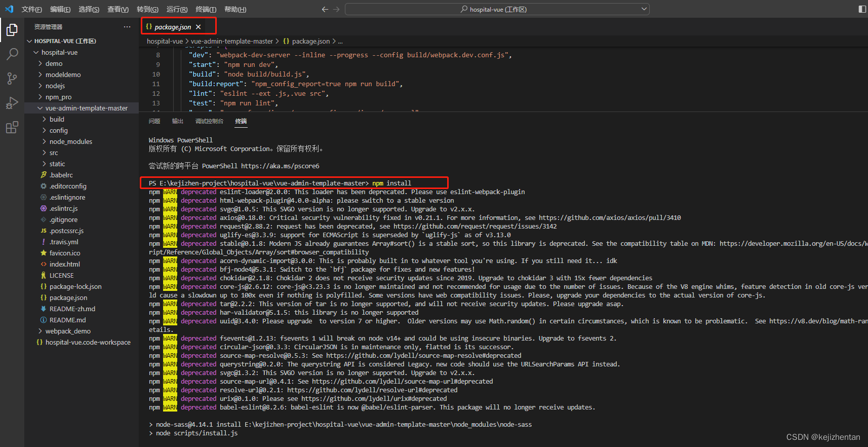Open the 查看(V) menu
868x447 pixels.
[x=118, y=9]
